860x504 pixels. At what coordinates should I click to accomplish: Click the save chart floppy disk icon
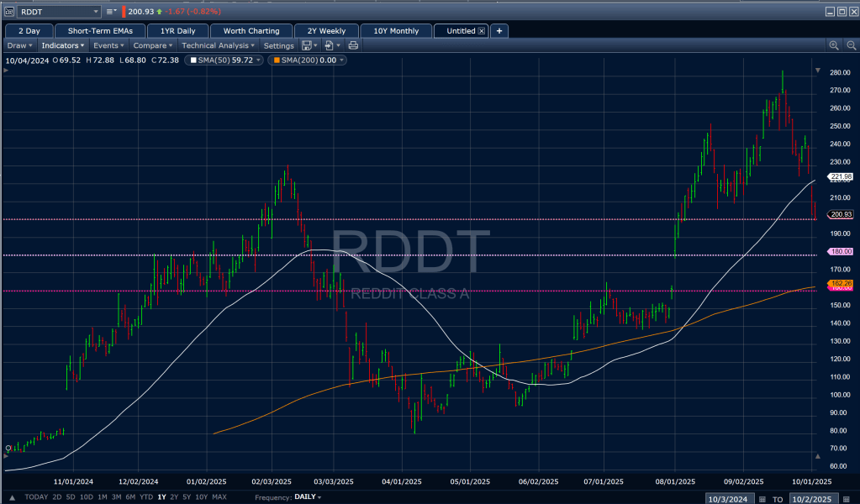point(306,45)
